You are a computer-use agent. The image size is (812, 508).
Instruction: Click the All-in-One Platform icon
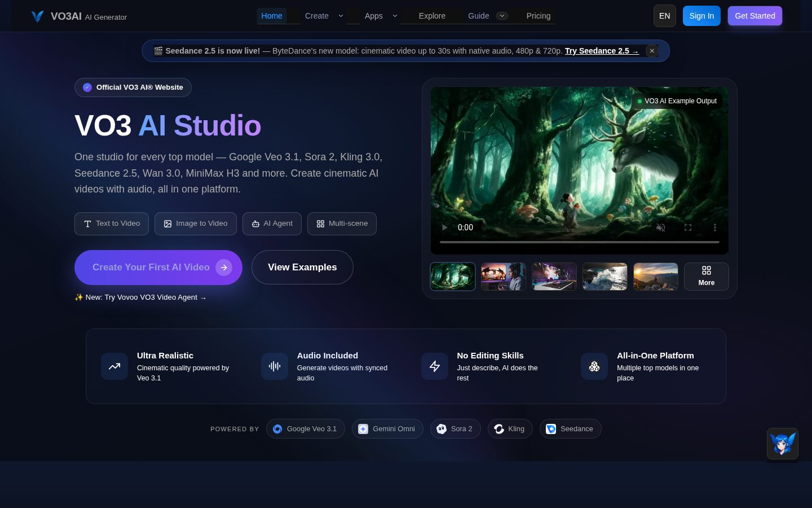[594, 366]
